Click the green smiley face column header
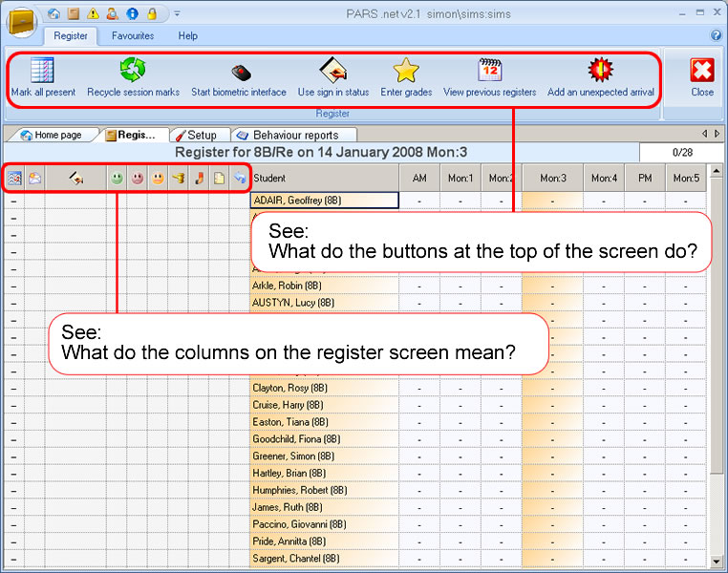 [117, 178]
